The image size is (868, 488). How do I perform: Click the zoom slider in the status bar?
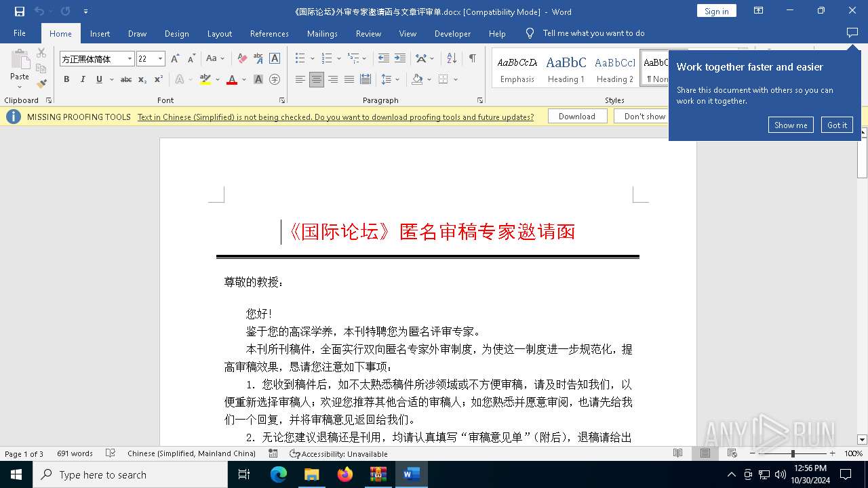792,453
